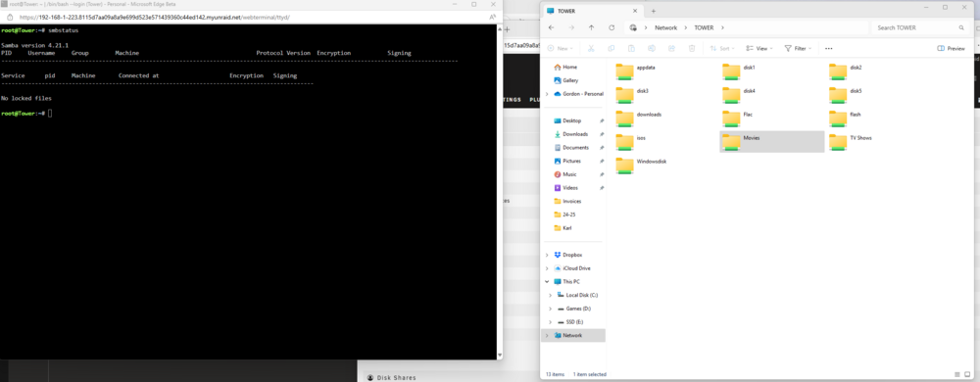Expand the iCloud Drive tree node
980x382 pixels.
[548, 268]
